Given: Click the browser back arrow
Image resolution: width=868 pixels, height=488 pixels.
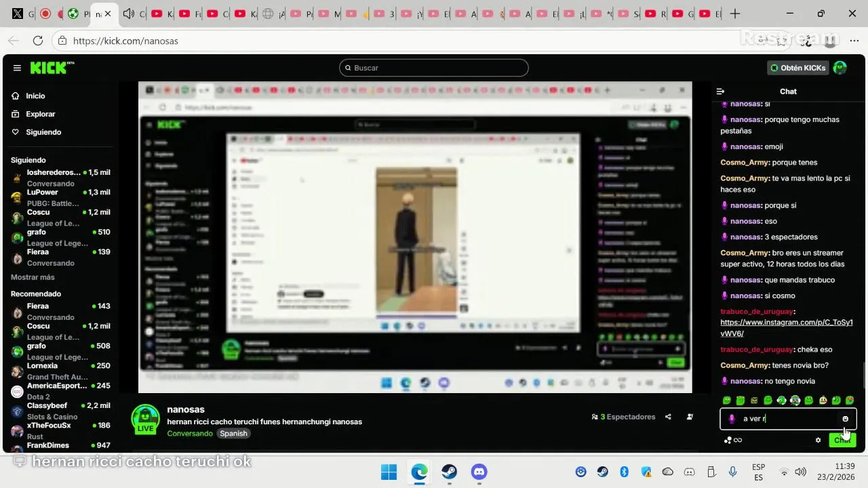Looking at the screenshot, I should tap(14, 41).
